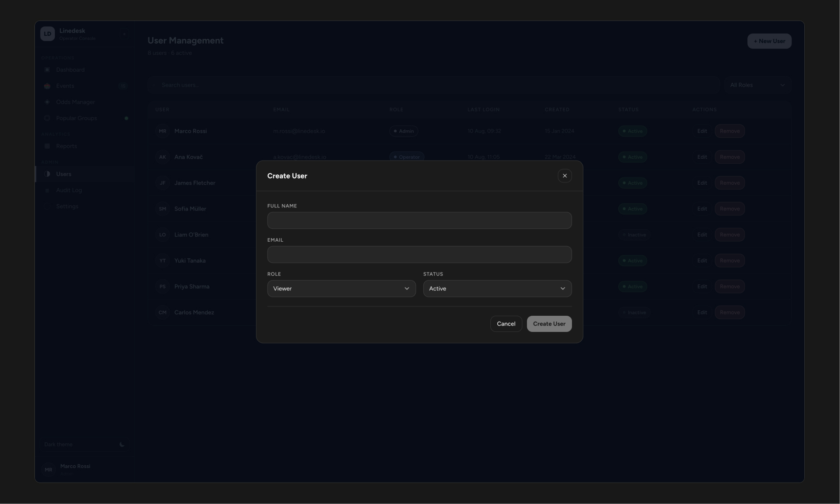Screen dimensions: 840x504
Task: Click the MR avatar at sidebar bottom
Action: pyautogui.click(x=48, y=470)
